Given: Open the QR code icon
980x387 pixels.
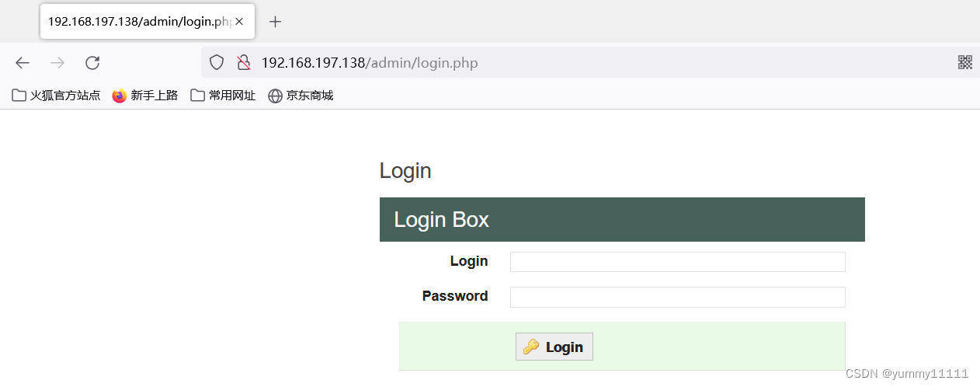Looking at the screenshot, I should click(x=965, y=63).
